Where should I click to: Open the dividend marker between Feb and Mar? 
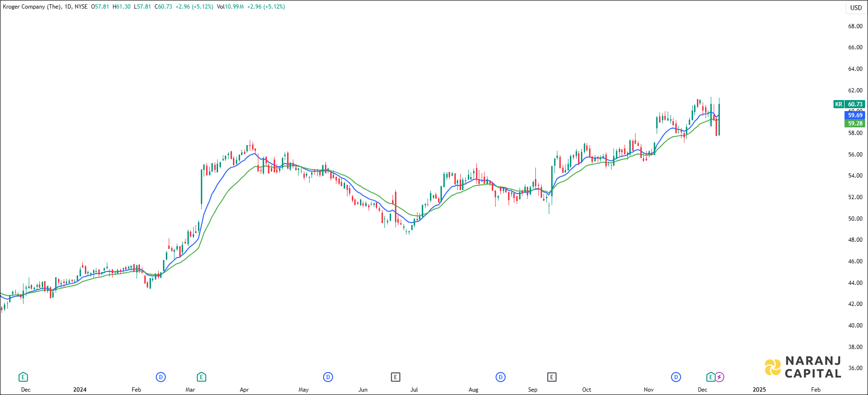pos(161,377)
